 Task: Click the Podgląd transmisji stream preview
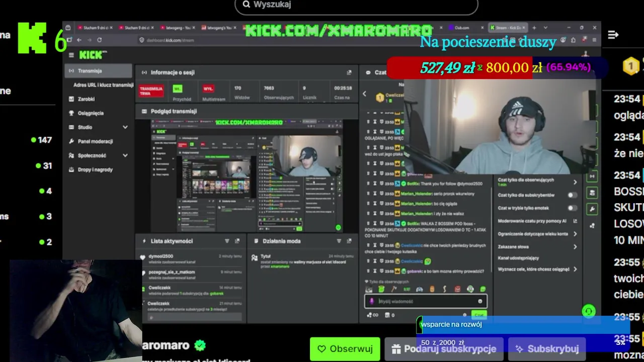pos(247,175)
